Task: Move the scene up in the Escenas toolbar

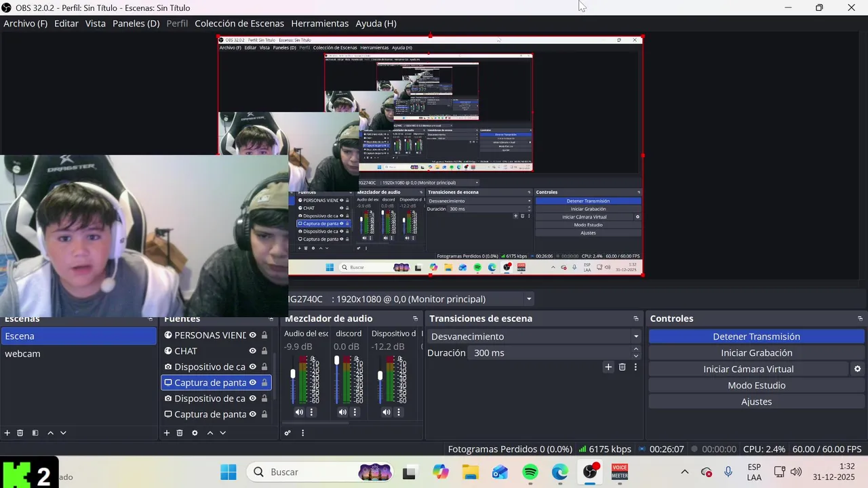Action: (x=50, y=433)
